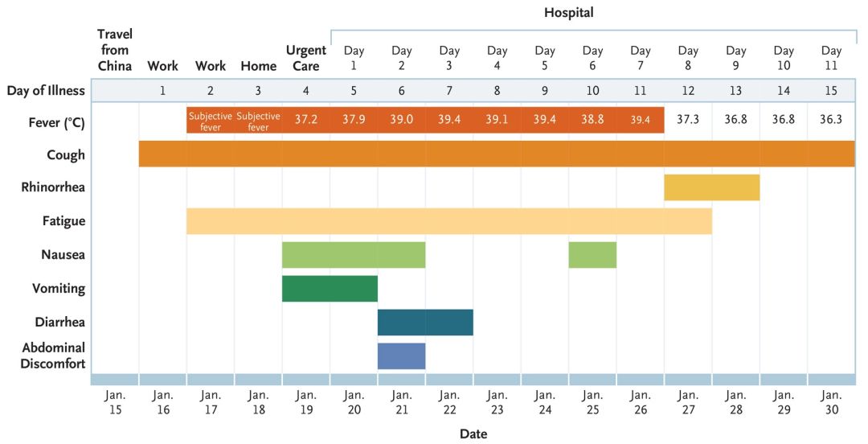Viewport: 868px width, 444px height.
Task: Click the Jan. 15 date label
Action: pos(115,402)
